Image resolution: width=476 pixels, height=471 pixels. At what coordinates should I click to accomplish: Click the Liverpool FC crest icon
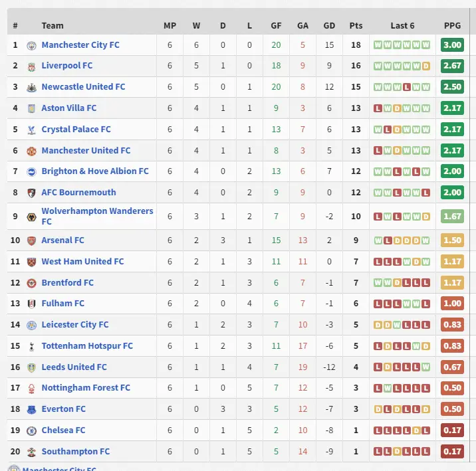coord(31,66)
